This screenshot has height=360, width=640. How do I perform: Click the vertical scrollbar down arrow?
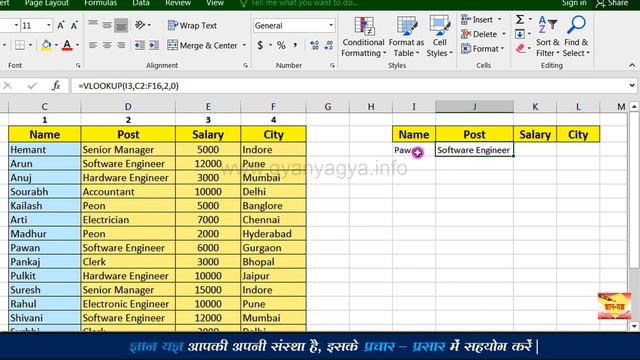634,326
